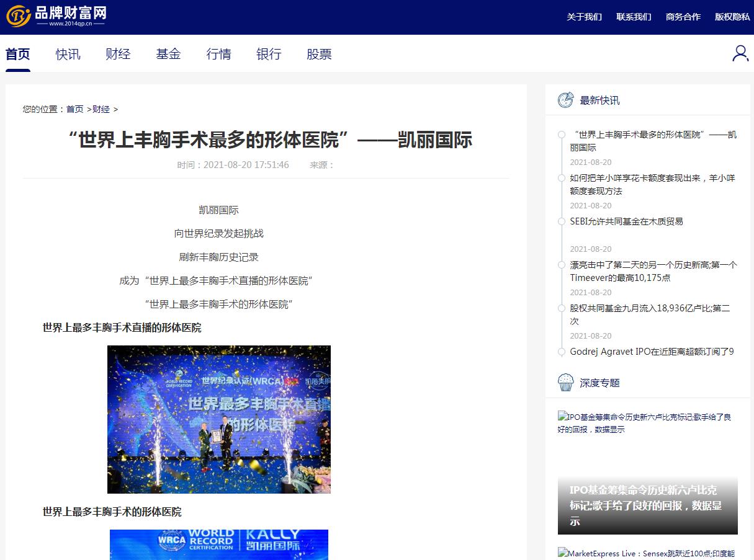Switch to the 首页 nav tab
Screen dimensions: 754x560
pos(18,54)
